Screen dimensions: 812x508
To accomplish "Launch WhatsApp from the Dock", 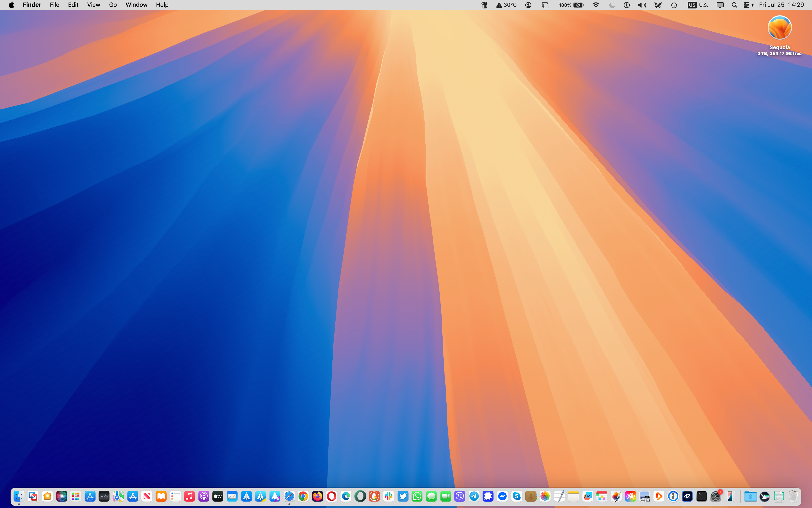I will click(x=417, y=496).
